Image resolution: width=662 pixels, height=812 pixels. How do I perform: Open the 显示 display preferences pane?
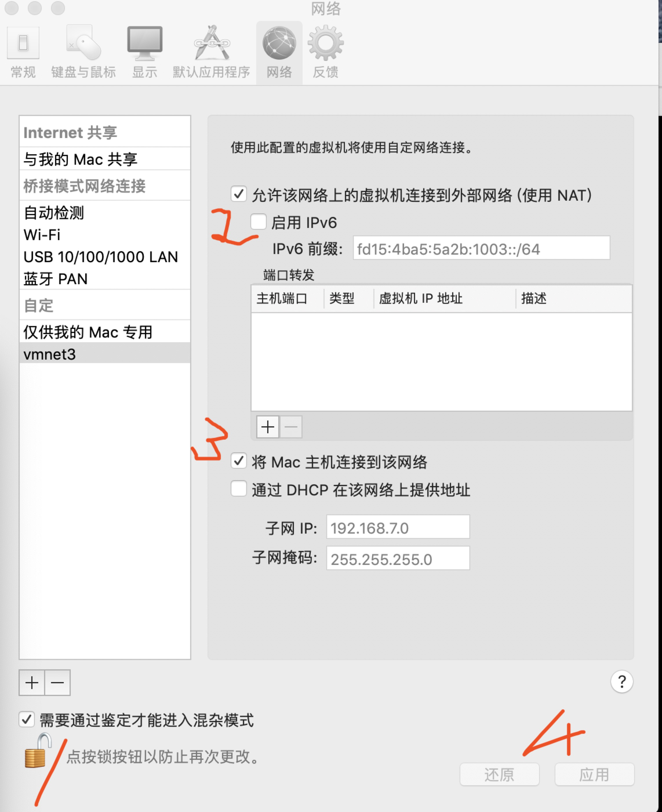click(x=145, y=52)
